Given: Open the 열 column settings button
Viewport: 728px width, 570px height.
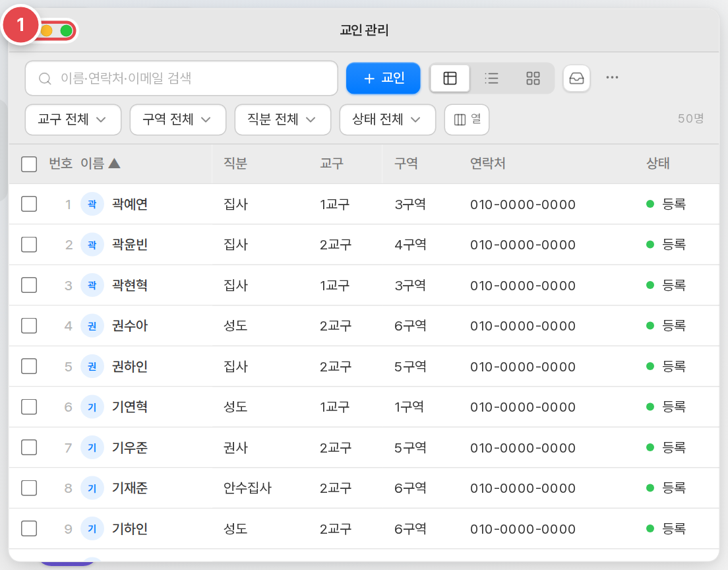Looking at the screenshot, I should click(467, 119).
